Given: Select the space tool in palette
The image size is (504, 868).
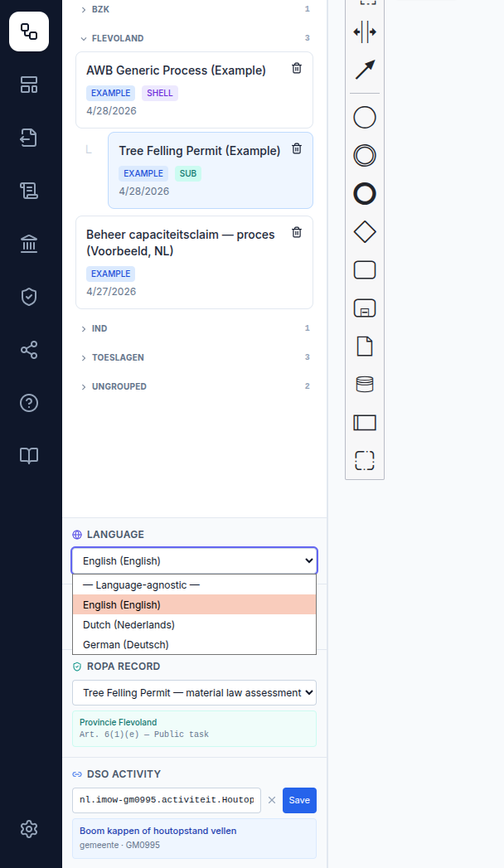Looking at the screenshot, I should coord(365,32).
